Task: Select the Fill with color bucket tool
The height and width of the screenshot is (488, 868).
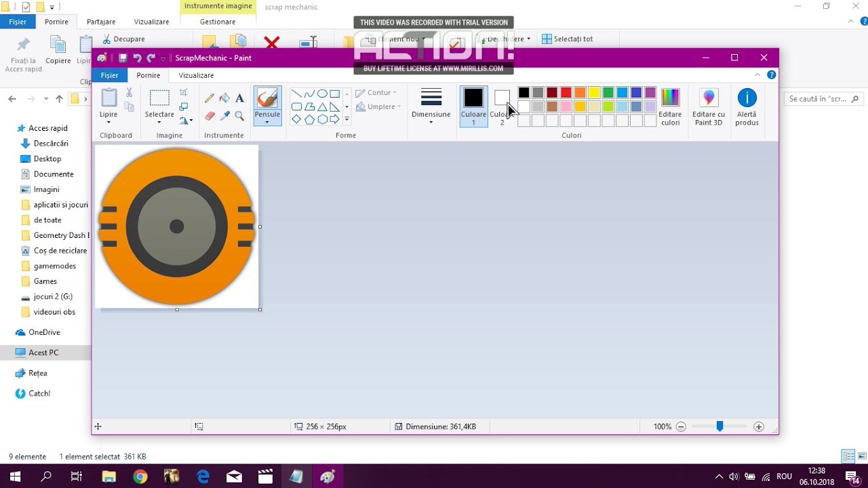Action: click(x=224, y=98)
